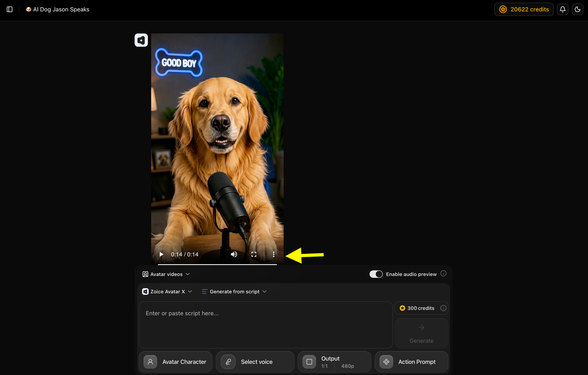588x375 pixels.
Task: Open the Zoice Avatar X model dropdown
Action: [x=167, y=292]
